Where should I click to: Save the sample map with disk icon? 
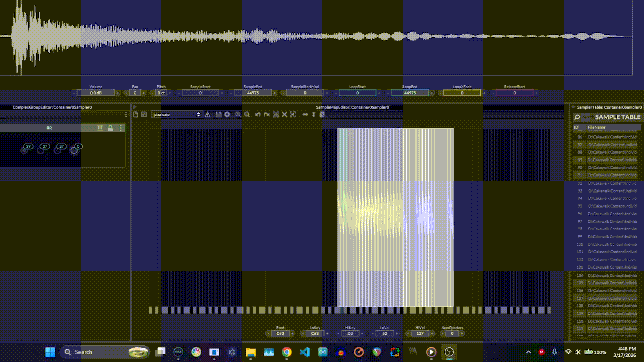(218, 115)
